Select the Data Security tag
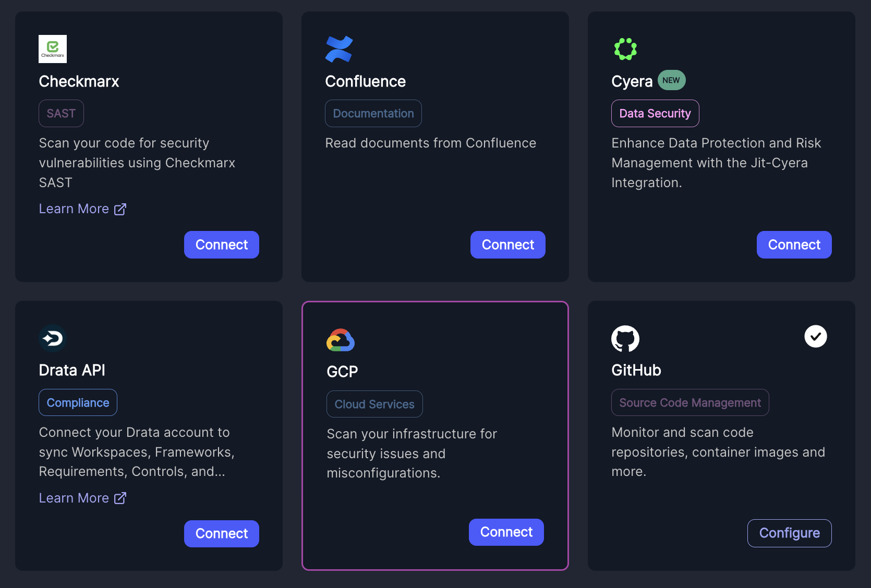 point(655,113)
